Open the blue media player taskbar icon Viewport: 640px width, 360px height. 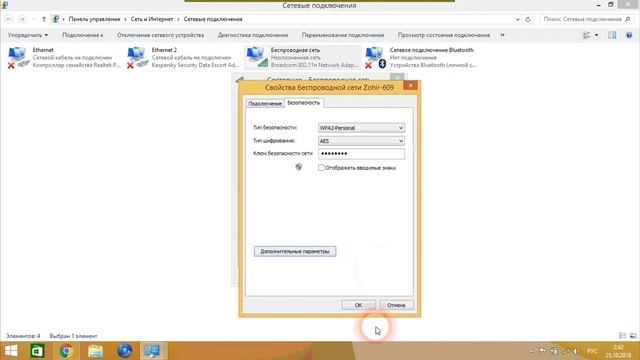[124, 351]
